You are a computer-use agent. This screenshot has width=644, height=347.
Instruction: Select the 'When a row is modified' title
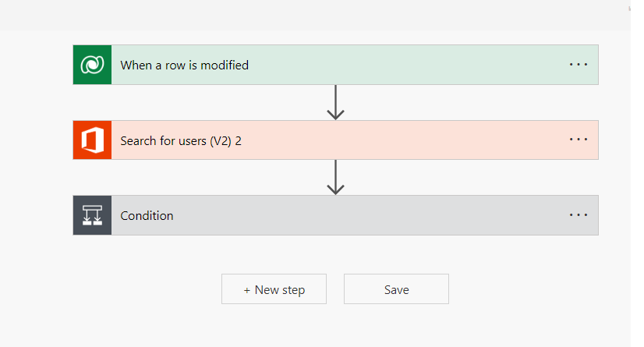pos(184,66)
